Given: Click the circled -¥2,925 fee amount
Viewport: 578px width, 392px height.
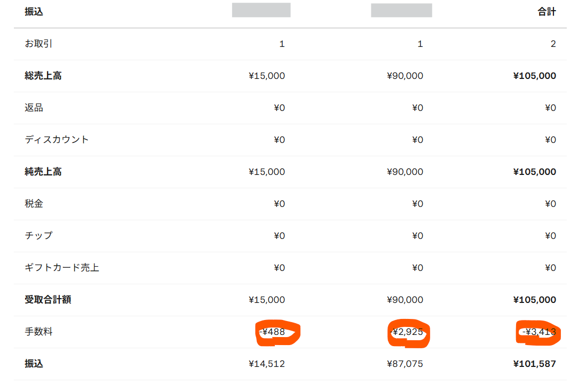Looking at the screenshot, I should click(407, 332).
